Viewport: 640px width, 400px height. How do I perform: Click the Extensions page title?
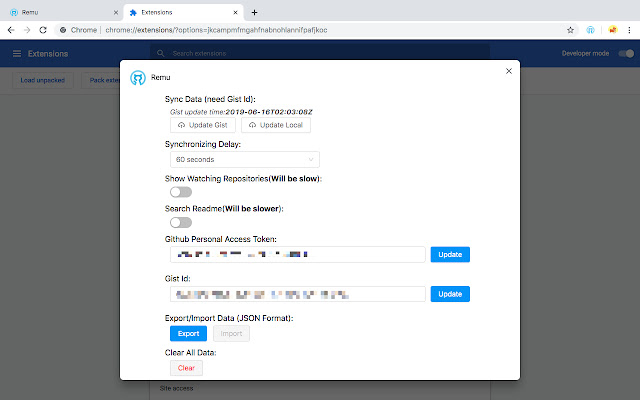tap(48, 53)
